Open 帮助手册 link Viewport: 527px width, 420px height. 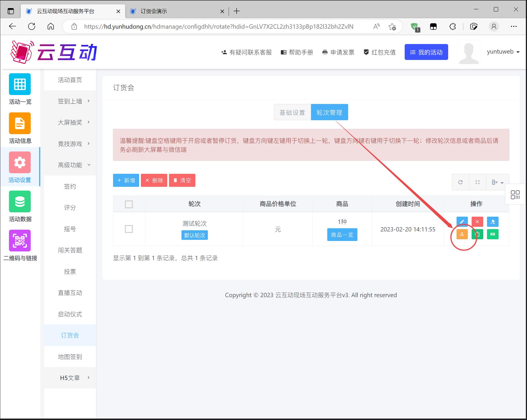pyautogui.click(x=297, y=52)
